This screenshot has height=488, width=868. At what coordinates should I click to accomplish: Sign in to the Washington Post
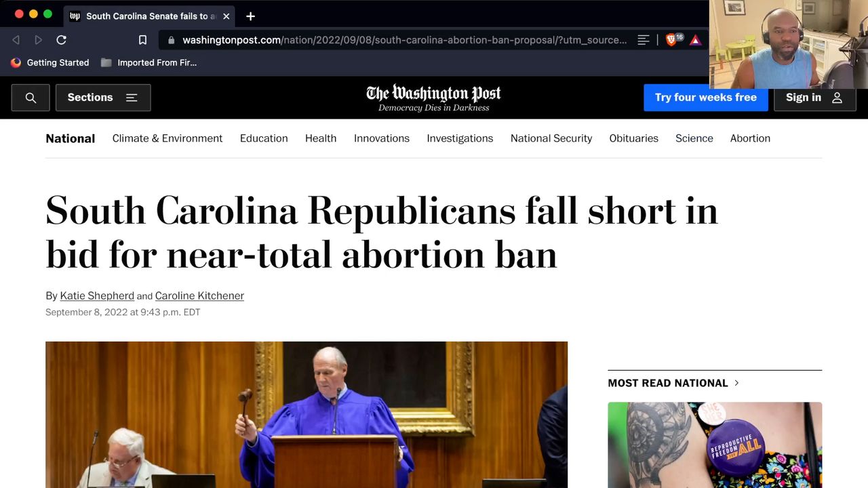point(814,98)
